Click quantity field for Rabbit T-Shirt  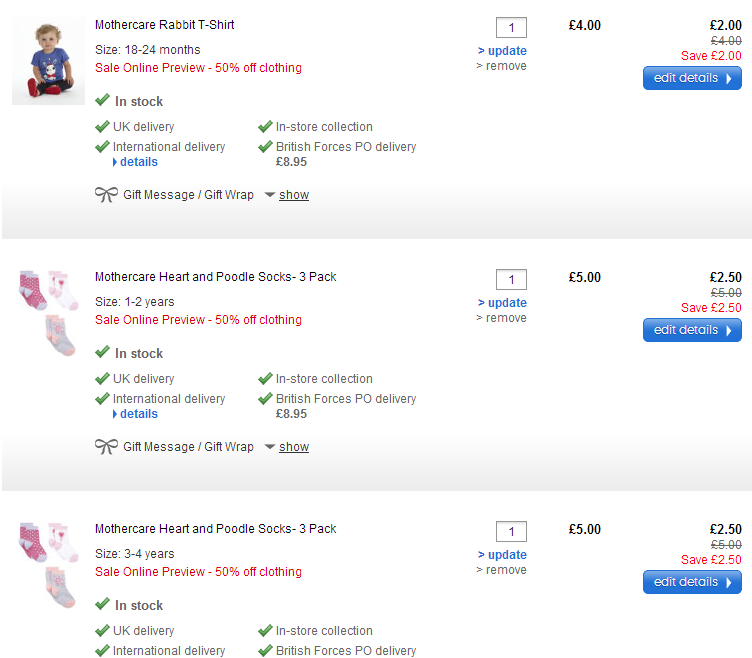(511, 27)
